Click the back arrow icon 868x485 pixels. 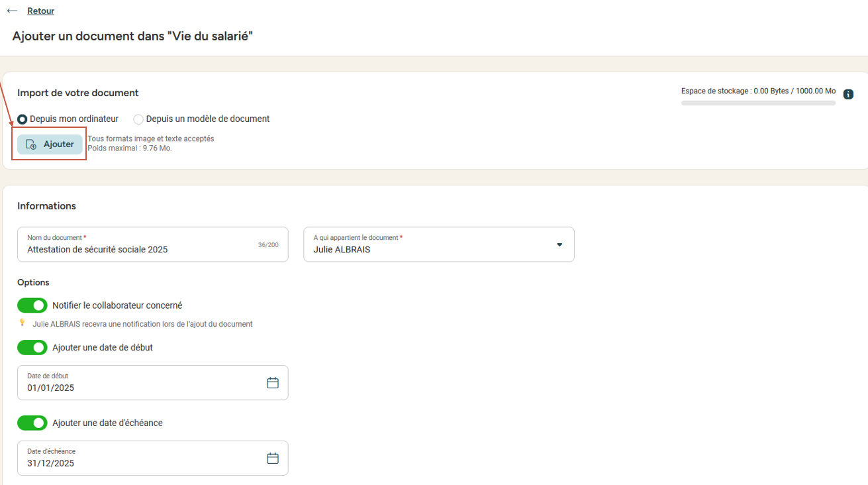tap(12, 11)
